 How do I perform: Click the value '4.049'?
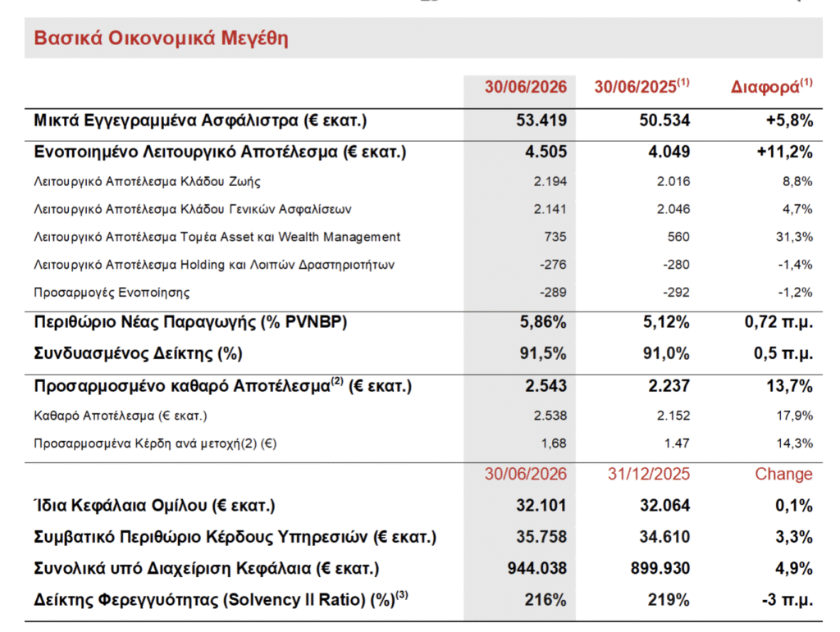669,152
